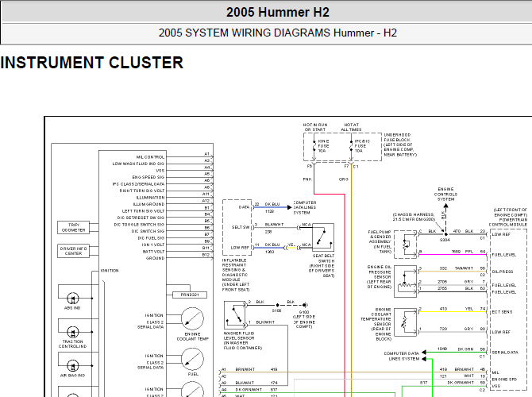
Task: Click the MIL CONTROL pin label
Action: point(150,157)
